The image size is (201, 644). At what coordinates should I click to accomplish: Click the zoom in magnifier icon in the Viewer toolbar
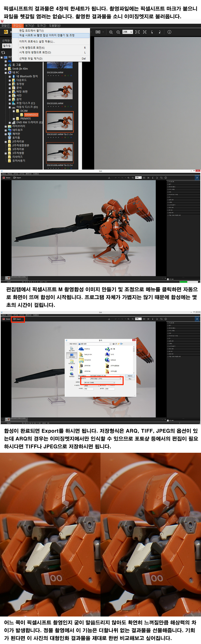tap(111, 32)
